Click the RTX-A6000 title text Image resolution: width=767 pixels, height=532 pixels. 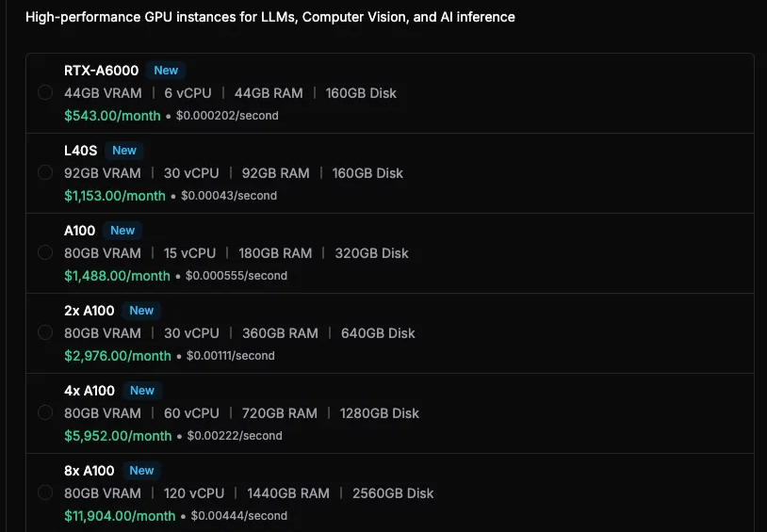pyautogui.click(x=101, y=71)
